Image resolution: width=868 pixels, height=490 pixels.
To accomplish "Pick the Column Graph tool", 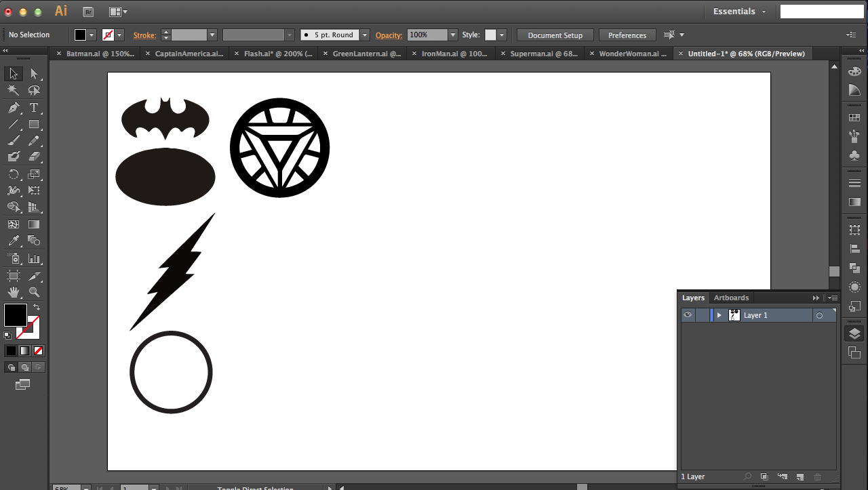I will (x=34, y=258).
